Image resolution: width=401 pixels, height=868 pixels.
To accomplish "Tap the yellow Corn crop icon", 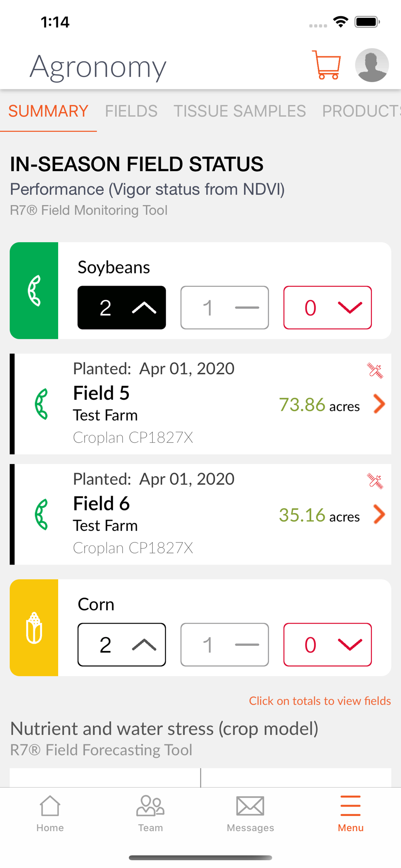I will tap(34, 628).
